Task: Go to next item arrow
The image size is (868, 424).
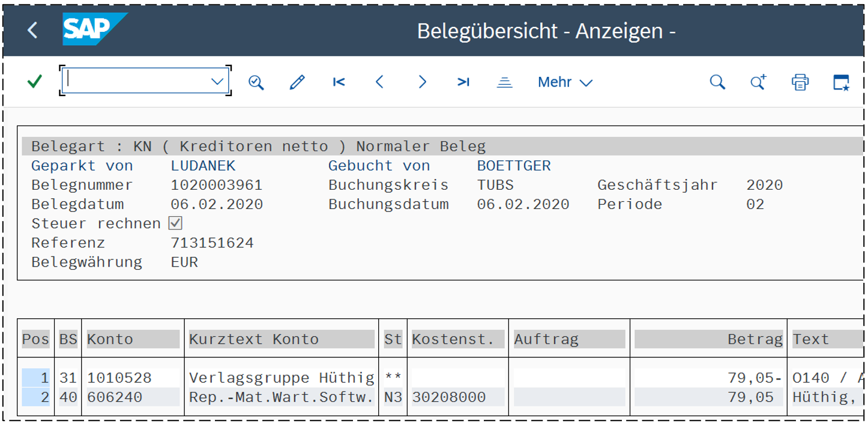Action: click(422, 82)
